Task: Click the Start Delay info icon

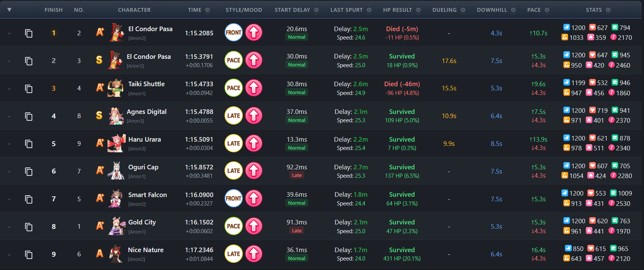Action: point(316,10)
